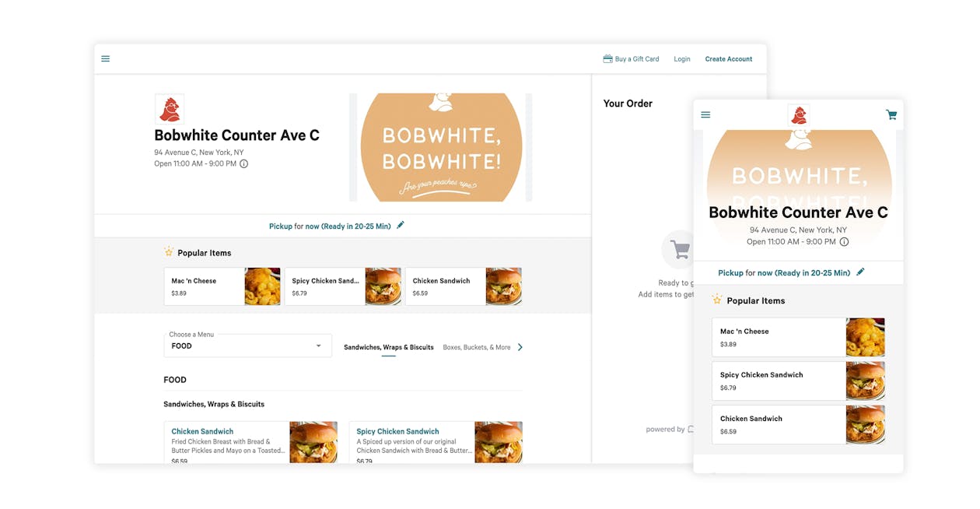Viewport: 980px width, 509px height.
Task: Open the cart icon in mobile view
Action: (x=891, y=114)
